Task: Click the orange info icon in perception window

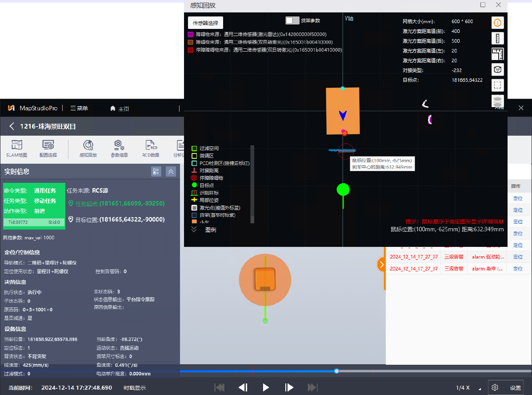Action: [x=497, y=23]
